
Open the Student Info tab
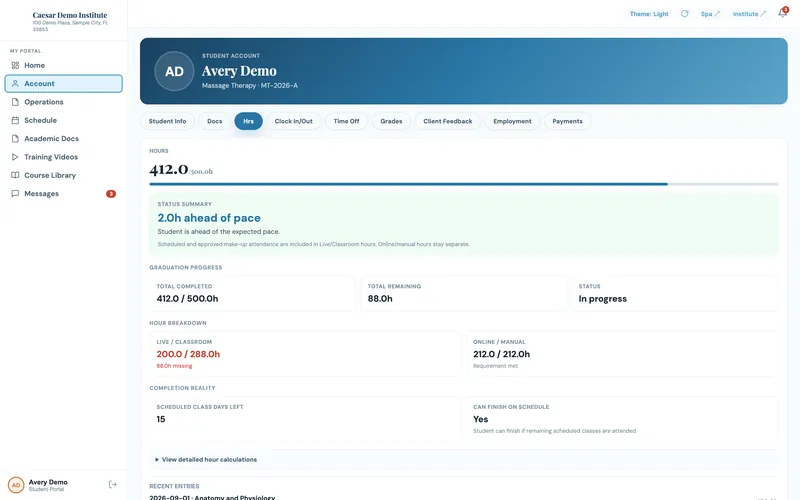tap(167, 121)
